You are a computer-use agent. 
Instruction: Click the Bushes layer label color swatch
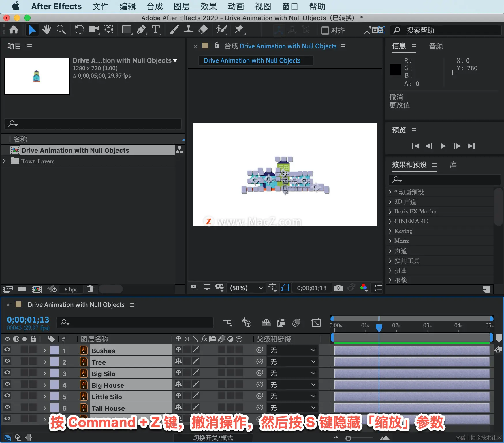(x=54, y=350)
